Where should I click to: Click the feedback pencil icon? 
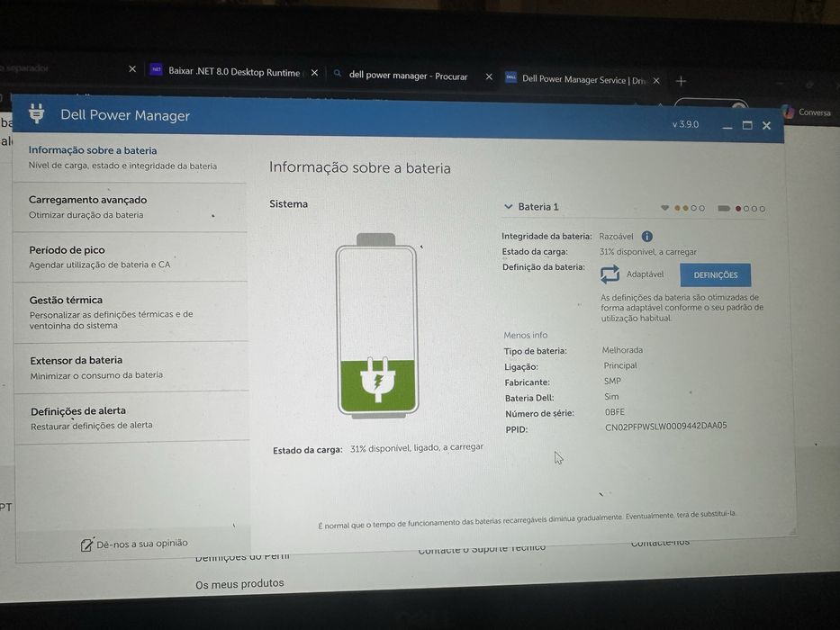tap(86, 544)
